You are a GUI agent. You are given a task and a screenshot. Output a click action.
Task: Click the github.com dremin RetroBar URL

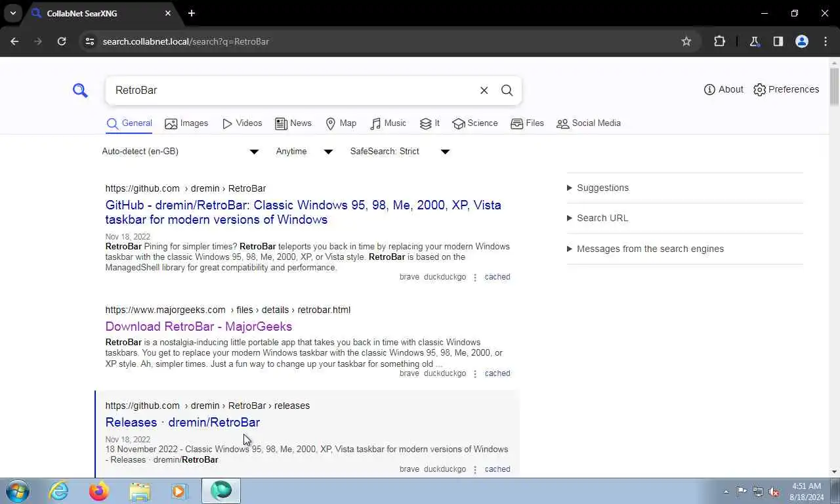(x=186, y=188)
